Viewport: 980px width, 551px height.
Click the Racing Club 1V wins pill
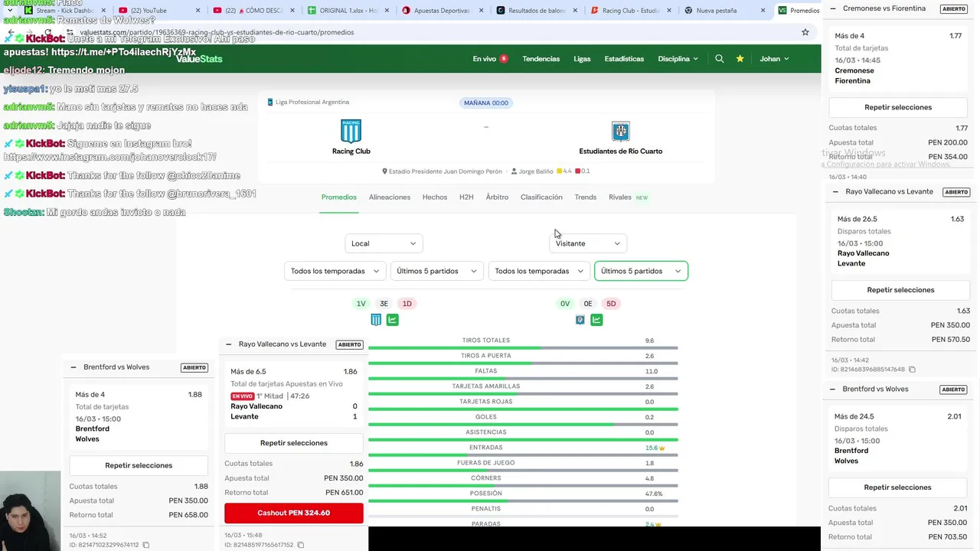[x=361, y=304]
